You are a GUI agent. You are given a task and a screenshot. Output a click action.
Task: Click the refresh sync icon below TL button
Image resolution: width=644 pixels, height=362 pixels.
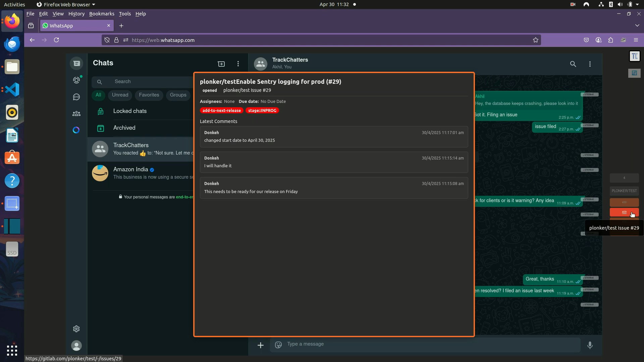(634, 73)
